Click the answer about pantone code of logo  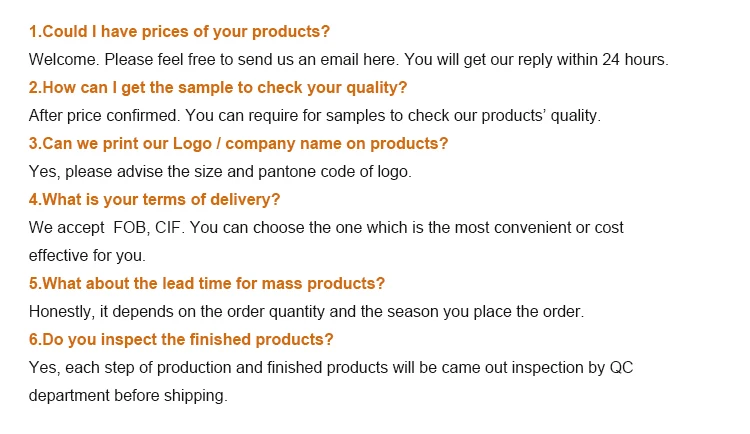[220, 172]
